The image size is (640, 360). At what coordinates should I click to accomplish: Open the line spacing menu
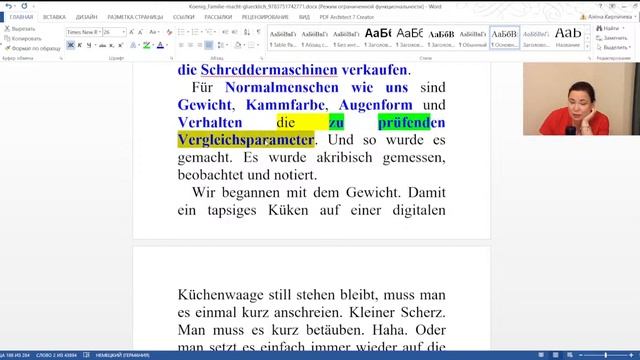(x=222, y=45)
